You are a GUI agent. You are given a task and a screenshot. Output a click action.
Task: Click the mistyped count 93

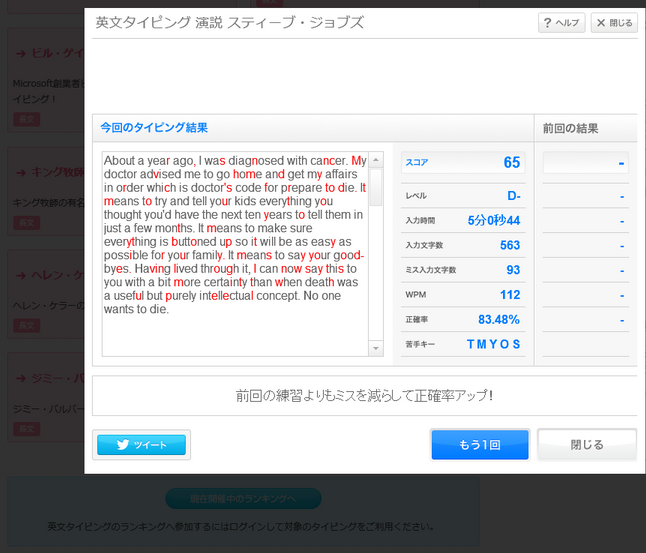coord(513,270)
